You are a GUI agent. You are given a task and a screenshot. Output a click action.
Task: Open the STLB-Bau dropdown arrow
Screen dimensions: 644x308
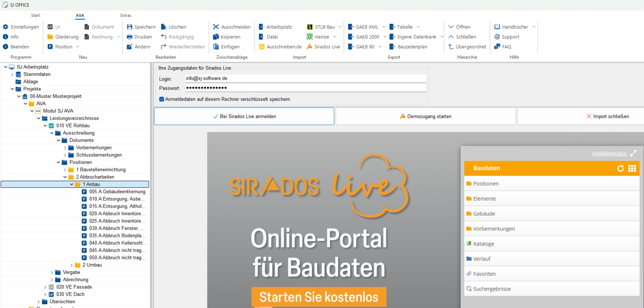click(x=340, y=27)
